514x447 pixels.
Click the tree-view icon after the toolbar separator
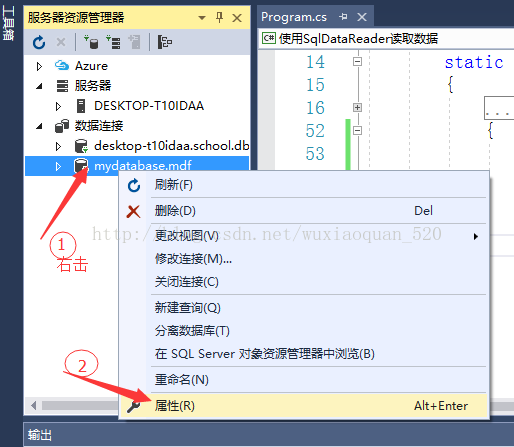pyautogui.click(x=164, y=42)
